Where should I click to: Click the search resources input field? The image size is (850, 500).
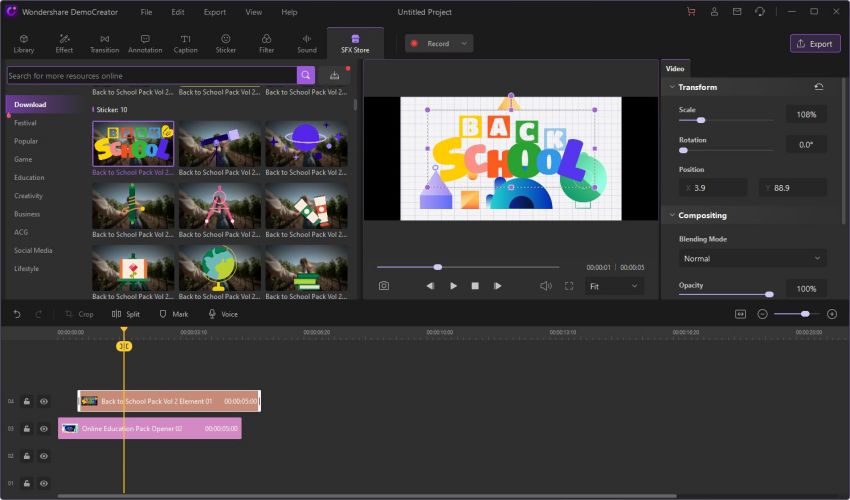pos(152,75)
